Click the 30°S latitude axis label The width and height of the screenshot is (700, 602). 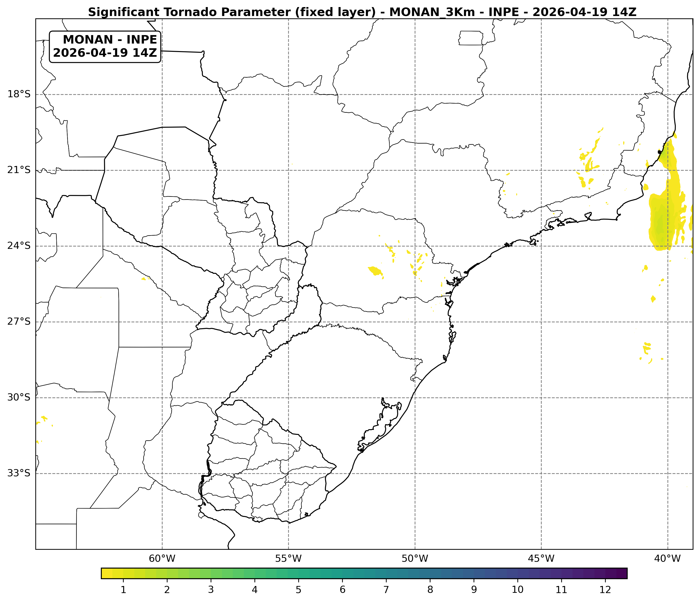point(19,397)
